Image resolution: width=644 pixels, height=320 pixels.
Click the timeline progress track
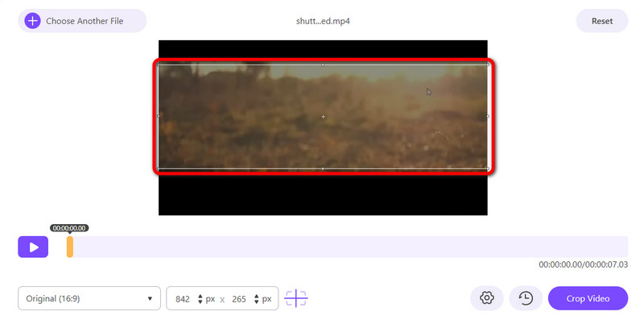click(349, 247)
